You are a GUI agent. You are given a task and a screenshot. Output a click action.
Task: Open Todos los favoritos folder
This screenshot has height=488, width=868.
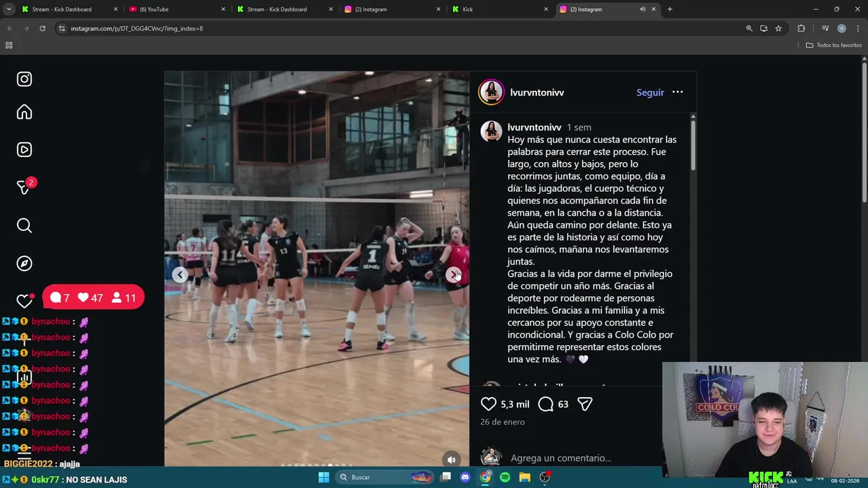(x=833, y=45)
